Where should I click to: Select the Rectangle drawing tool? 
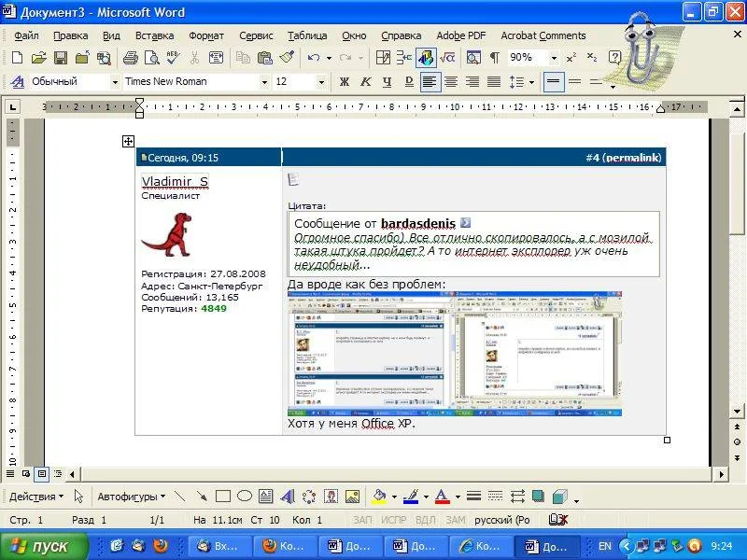click(x=223, y=497)
